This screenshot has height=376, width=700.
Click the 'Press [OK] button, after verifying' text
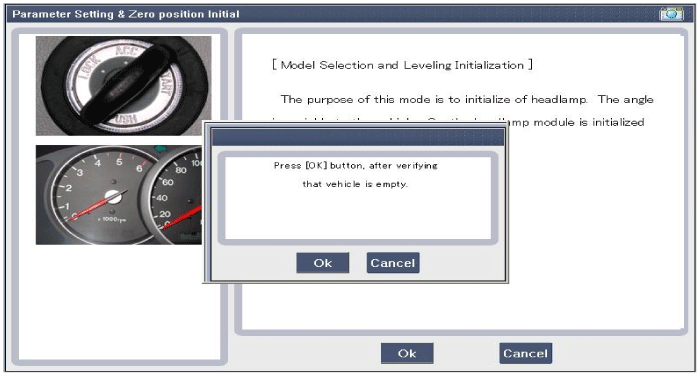click(x=356, y=166)
